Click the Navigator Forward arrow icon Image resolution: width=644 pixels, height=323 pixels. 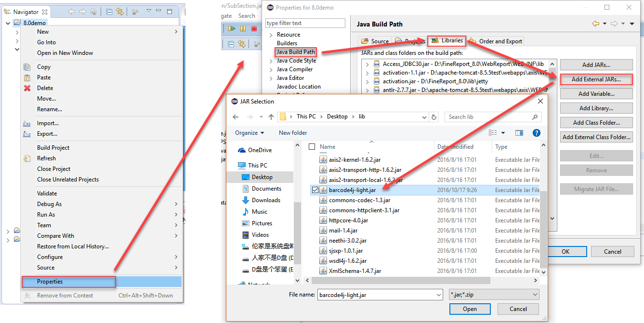tap(82, 12)
